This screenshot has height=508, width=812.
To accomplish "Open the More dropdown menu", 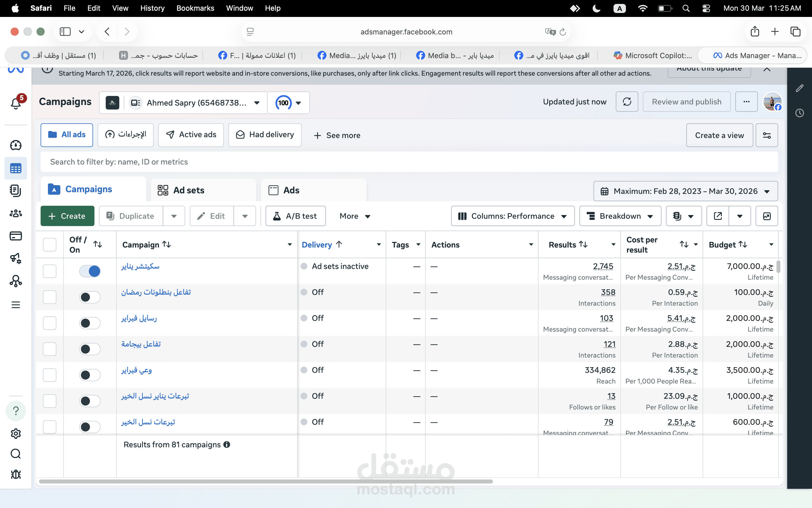I will 355,216.
